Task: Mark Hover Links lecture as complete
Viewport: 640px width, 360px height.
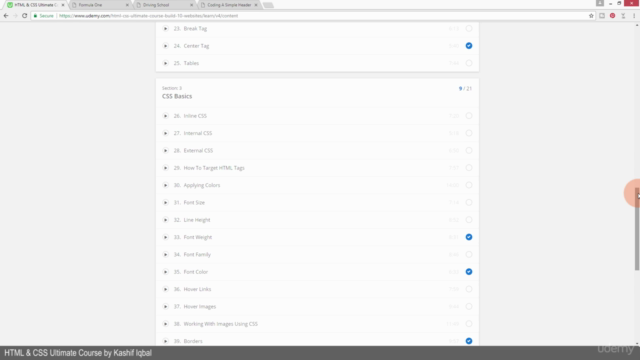Action: 469,289
